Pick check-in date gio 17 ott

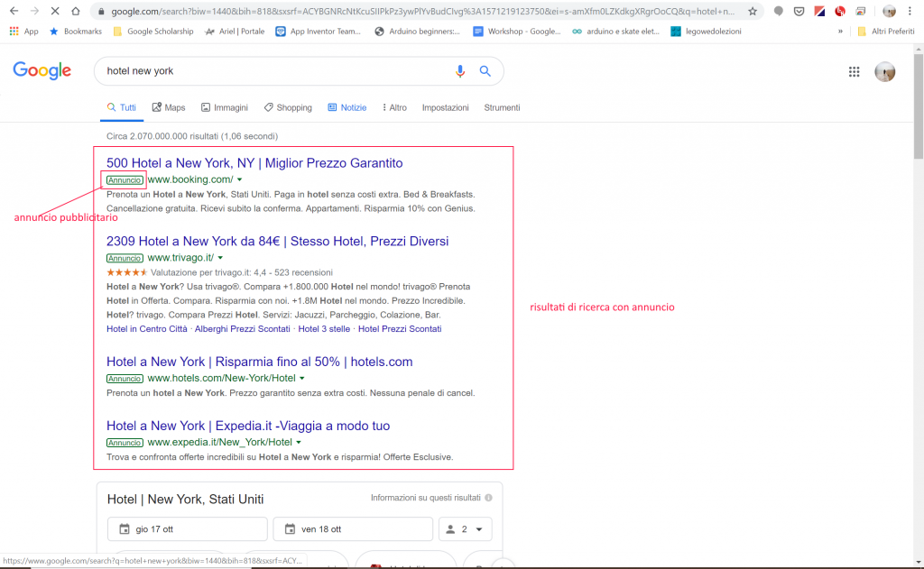tap(188, 529)
